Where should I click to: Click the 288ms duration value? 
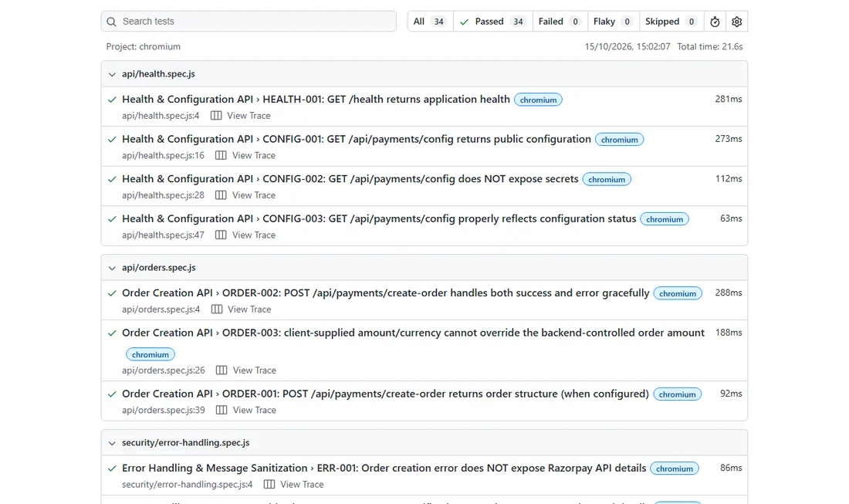pos(729,293)
